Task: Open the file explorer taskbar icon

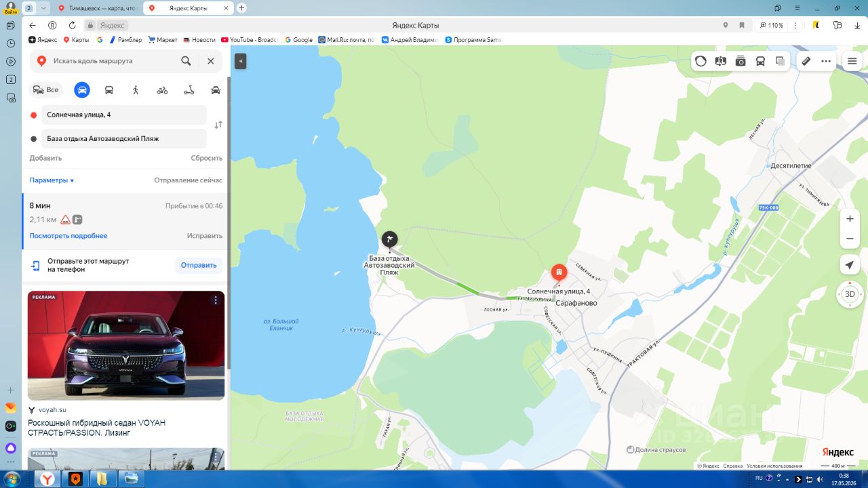Action: click(102, 479)
